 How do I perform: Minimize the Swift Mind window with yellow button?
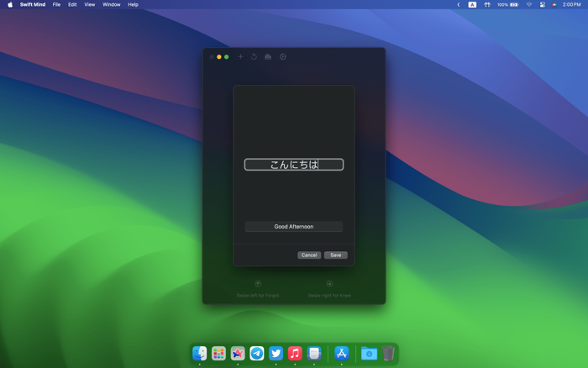click(x=219, y=57)
